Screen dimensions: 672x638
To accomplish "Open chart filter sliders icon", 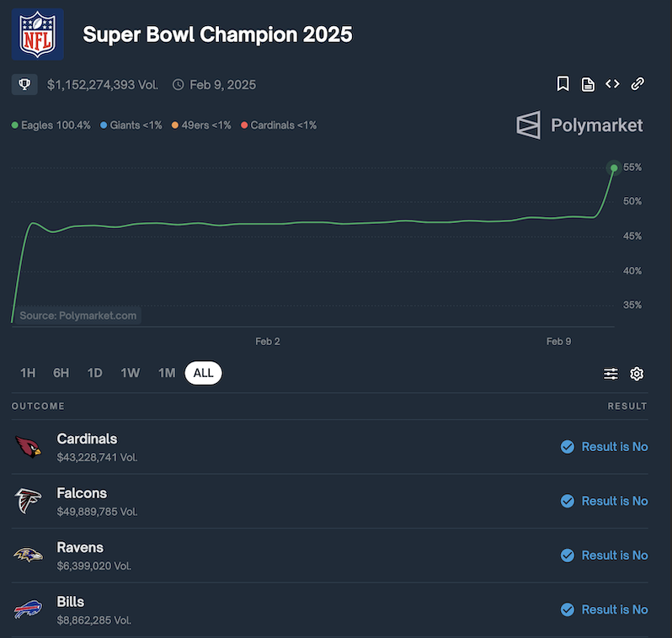I will pyautogui.click(x=611, y=374).
